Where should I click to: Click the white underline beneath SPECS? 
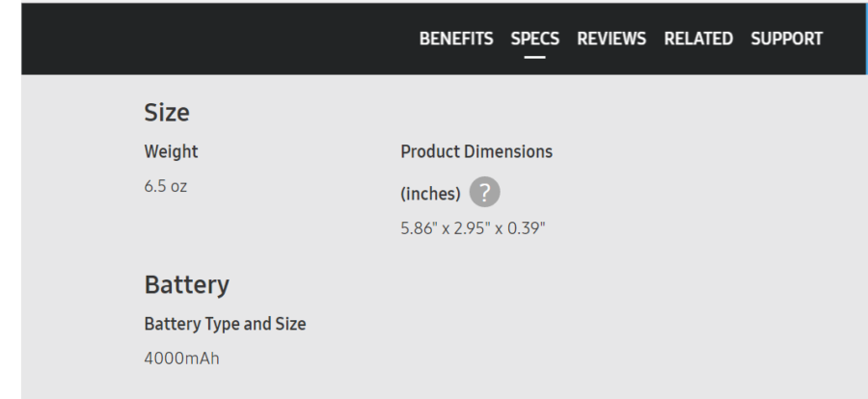point(535,57)
